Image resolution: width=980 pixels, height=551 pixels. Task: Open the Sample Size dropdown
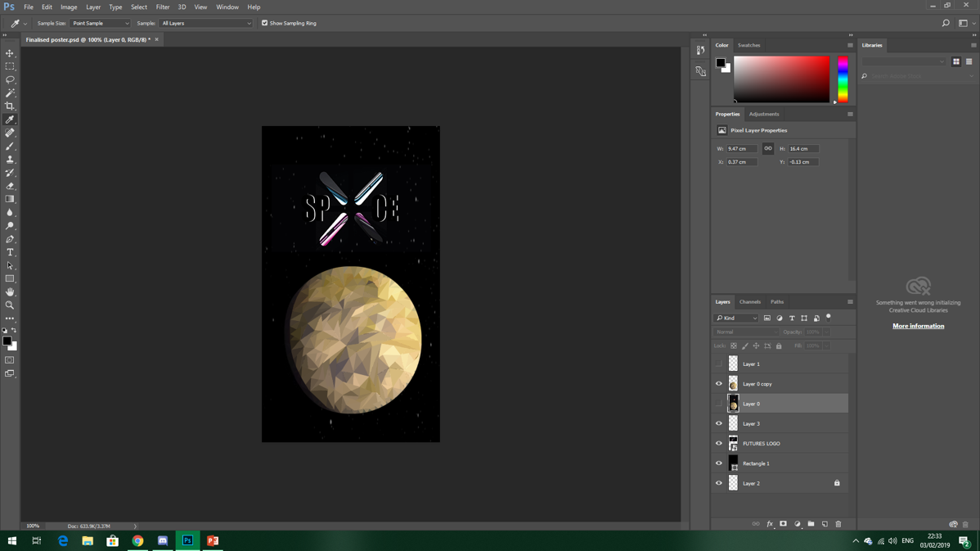point(100,23)
